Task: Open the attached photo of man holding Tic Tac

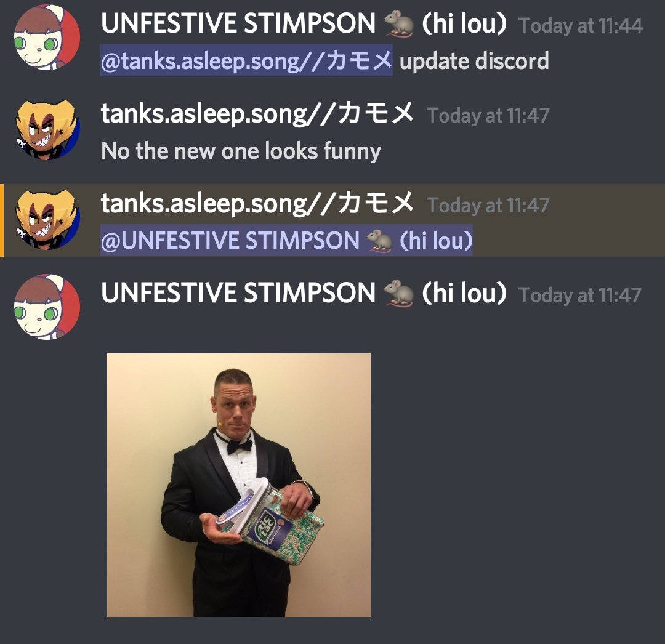Action: click(239, 485)
